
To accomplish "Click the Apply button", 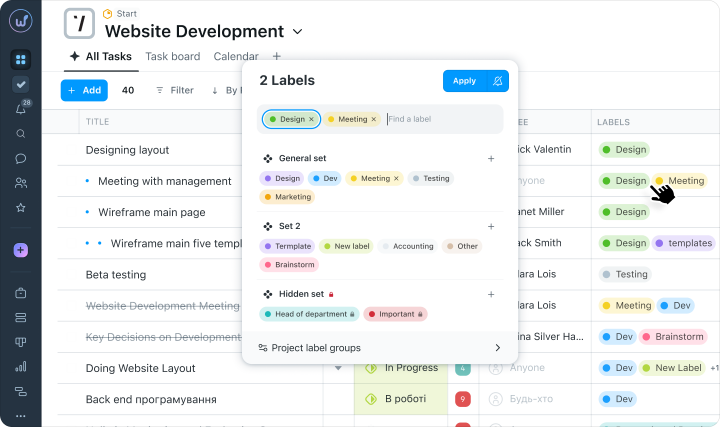I will pos(465,81).
